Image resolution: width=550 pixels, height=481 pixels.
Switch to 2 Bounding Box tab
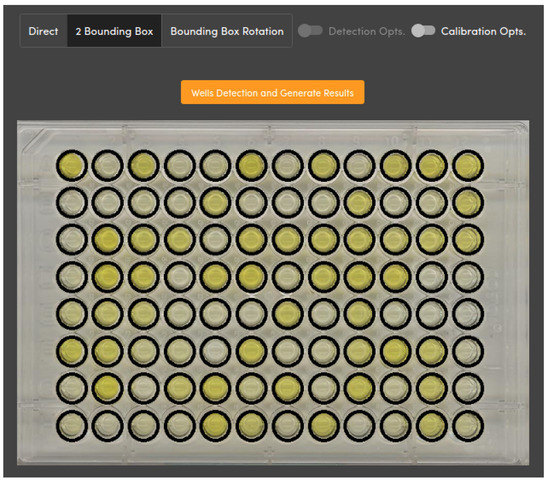pos(114,31)
